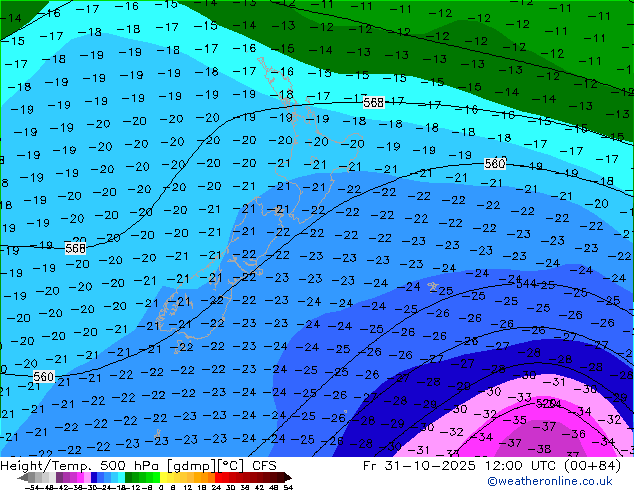Click the -35 temperature value
The width and height of the screenshot is (634, 490).
pyautogui.click(x=515, y=420)
